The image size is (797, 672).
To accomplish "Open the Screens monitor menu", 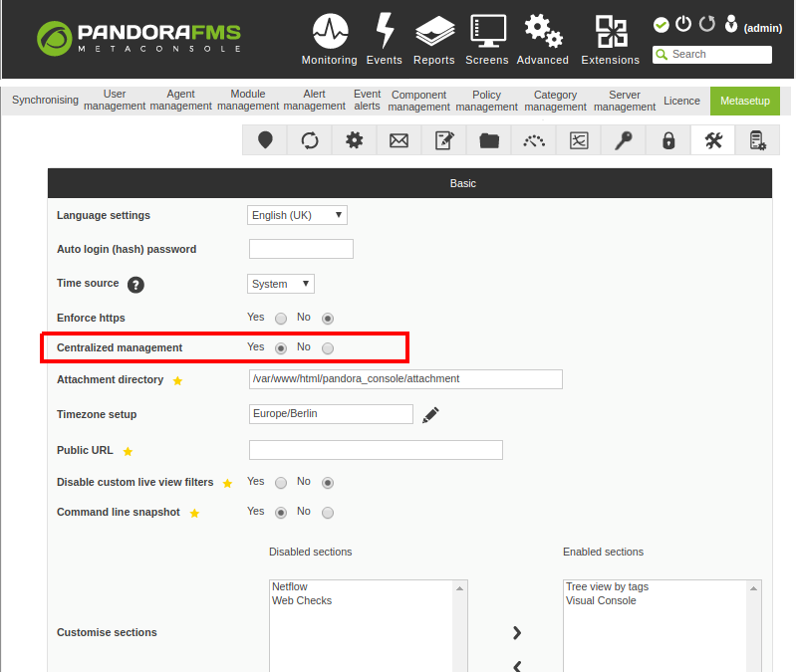I will click(x=487, y=39).
